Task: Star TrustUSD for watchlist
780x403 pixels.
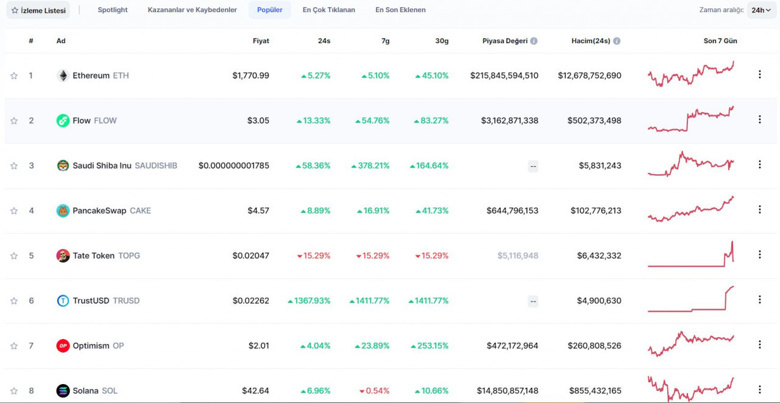Action: tap(14, 301)
